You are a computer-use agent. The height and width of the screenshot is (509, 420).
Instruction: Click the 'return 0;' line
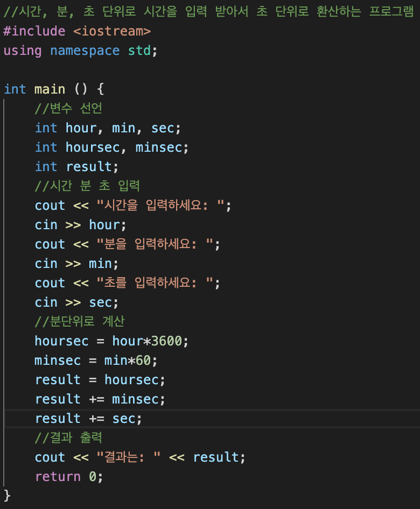(68, 477)
